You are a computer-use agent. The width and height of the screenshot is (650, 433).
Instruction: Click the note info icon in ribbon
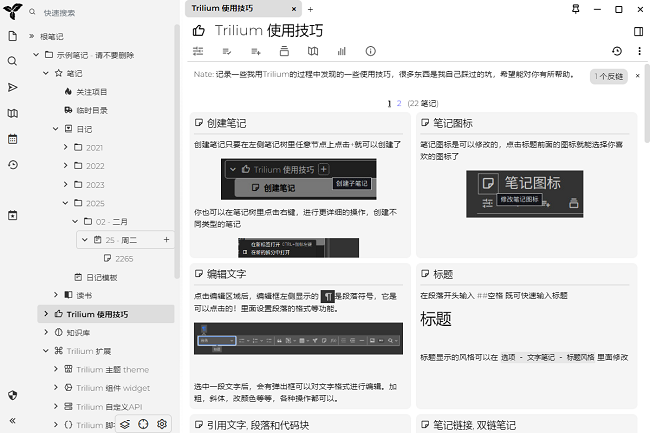[x=370, y=51]
